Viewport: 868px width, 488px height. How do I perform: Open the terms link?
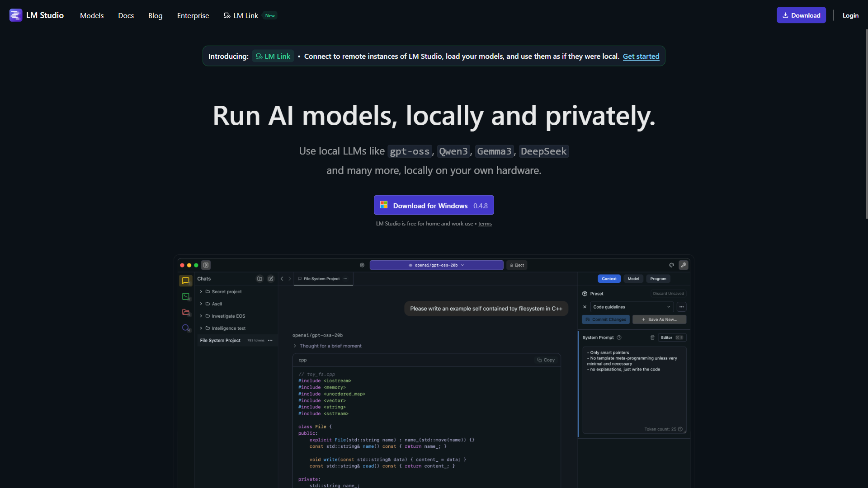(485, 224)
